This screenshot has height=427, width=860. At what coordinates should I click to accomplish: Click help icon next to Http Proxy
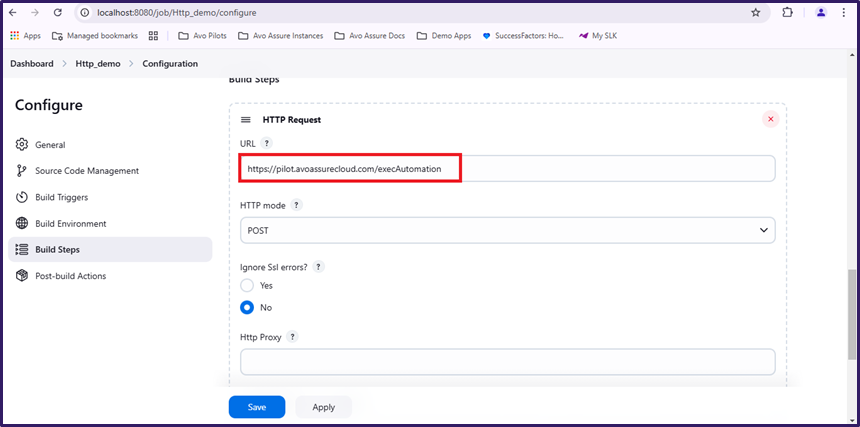pyautogui.click(x=292, y=337)
